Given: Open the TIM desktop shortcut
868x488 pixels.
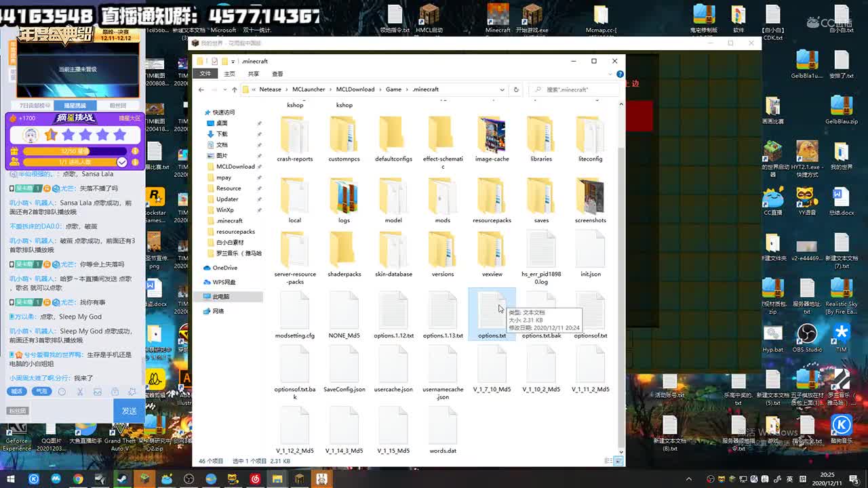Looking at the screenshot, I should 842,338.
